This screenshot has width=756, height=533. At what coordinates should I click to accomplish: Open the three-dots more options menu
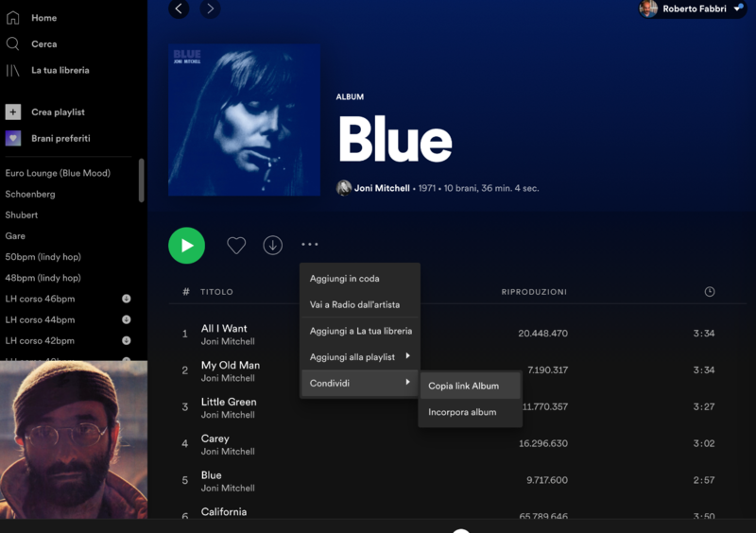[x=310, y=245]
